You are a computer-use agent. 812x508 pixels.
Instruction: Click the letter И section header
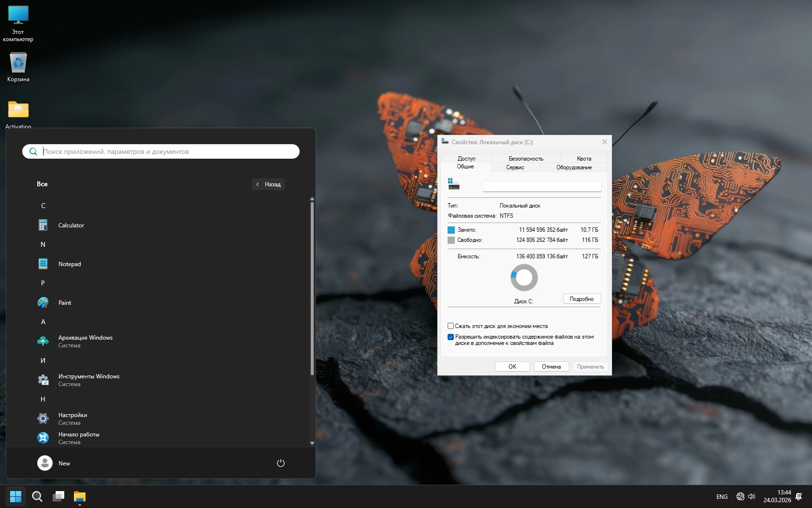(x=43, y=360)
